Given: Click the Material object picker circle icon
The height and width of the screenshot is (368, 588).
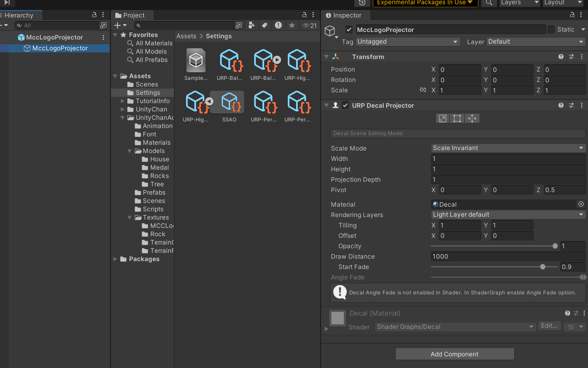Looking at the screenshot, I should coord(581,204).
